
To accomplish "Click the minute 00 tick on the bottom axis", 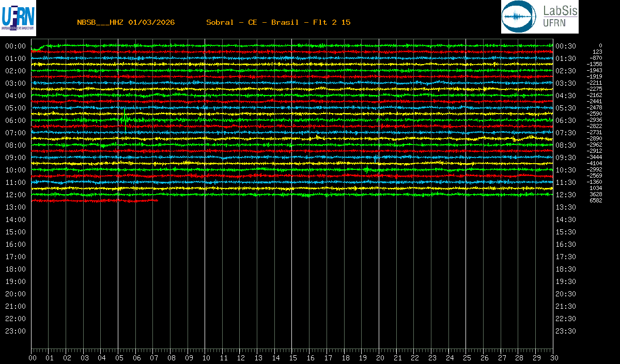I will [33, 357].
